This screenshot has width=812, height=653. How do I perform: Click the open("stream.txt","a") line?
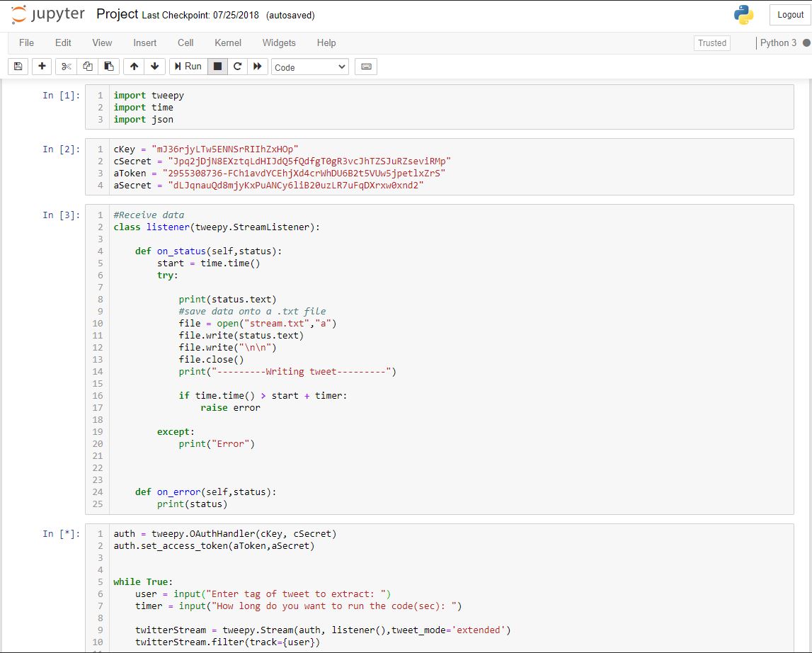coord(258,324)
